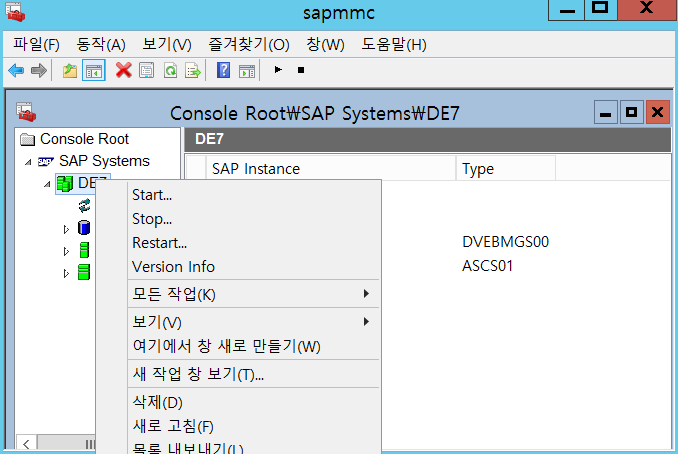Open the 도움말(H) menu
Viewport: 678px width, 454px height.
point(394,45)
